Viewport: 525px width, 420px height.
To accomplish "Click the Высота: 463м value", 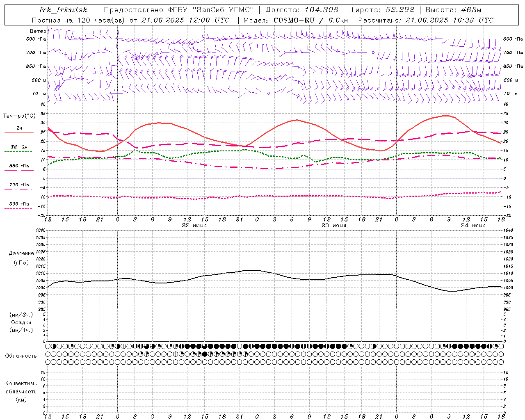I will 453,10.
